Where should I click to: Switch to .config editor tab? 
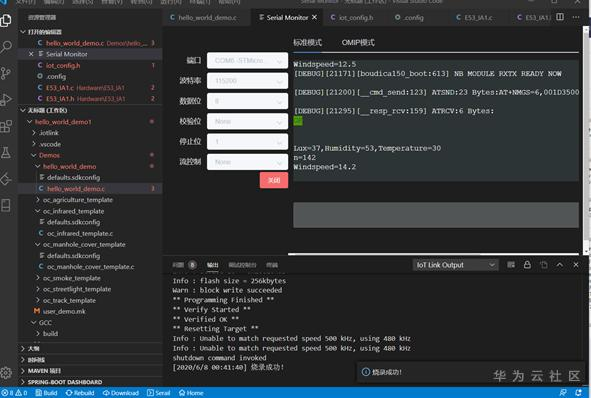[413, 17]
